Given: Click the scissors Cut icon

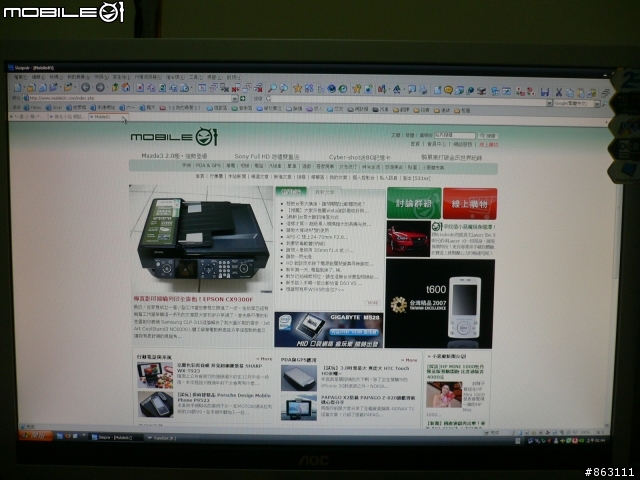Looking at the screenshot, I should [x=559, y=93].
